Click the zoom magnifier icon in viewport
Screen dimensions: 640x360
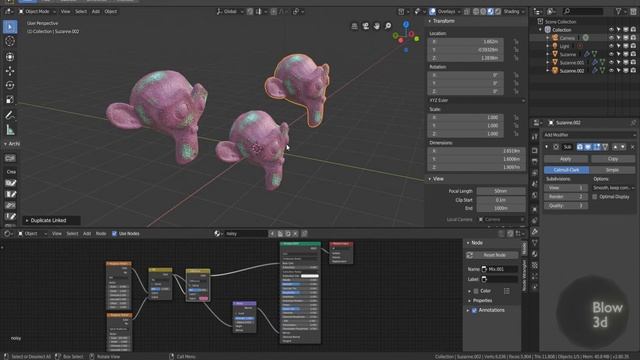coord(388,26)
